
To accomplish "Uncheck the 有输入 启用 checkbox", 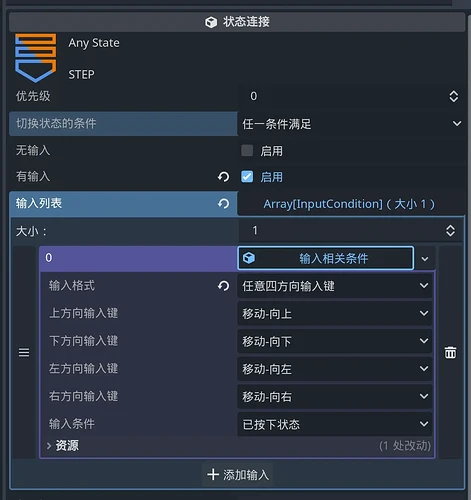I will pyautogui.click(x=247, y=177).
